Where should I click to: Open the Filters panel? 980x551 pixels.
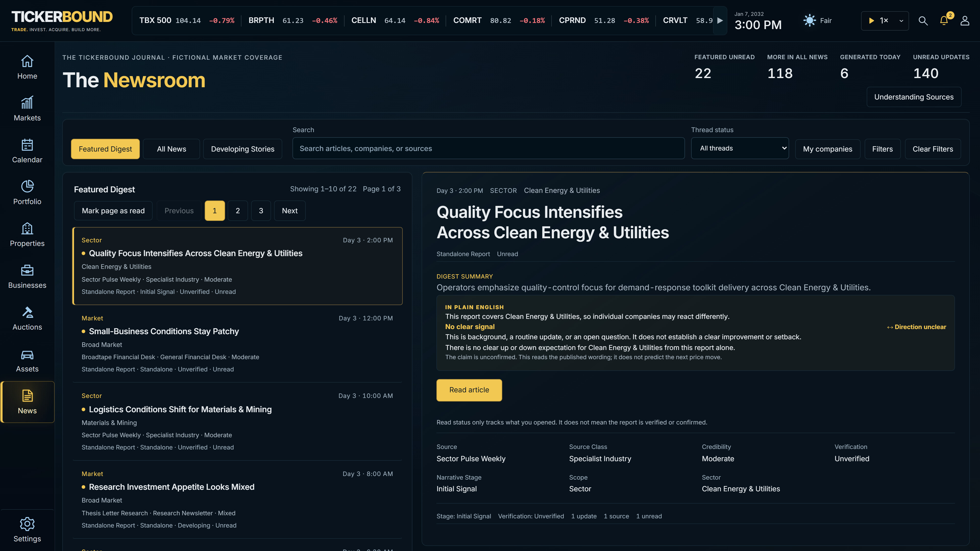(x=882, y=149)
